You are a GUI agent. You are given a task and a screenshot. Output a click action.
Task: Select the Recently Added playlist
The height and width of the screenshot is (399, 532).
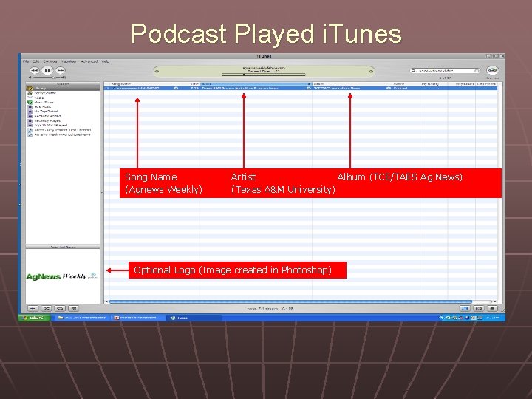tap(63, 116)
